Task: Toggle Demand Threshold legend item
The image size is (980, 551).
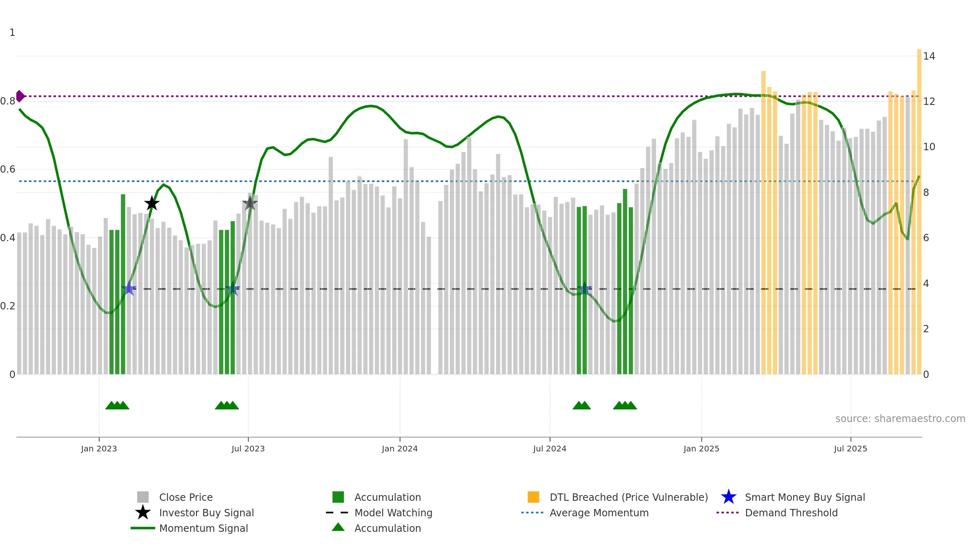Action: coord(791,513)
